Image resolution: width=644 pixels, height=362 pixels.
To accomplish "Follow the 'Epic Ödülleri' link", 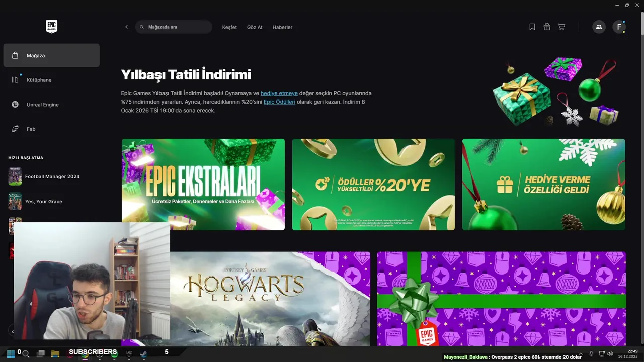I will [x=279, y=102].
